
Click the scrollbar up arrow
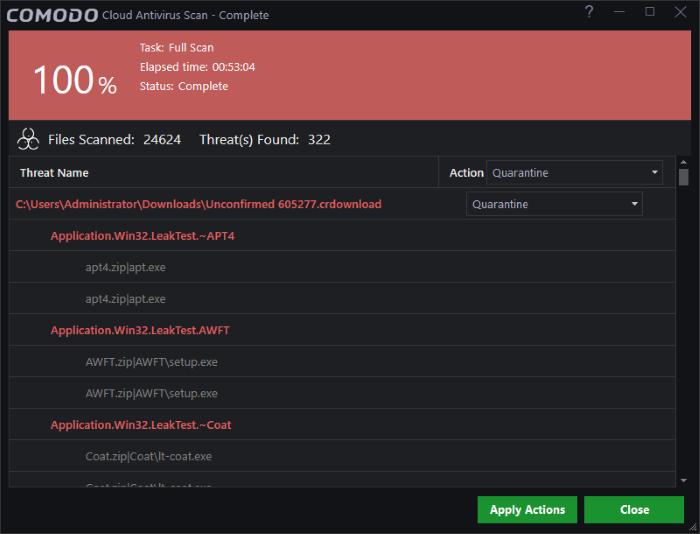(x=683, y=162)
